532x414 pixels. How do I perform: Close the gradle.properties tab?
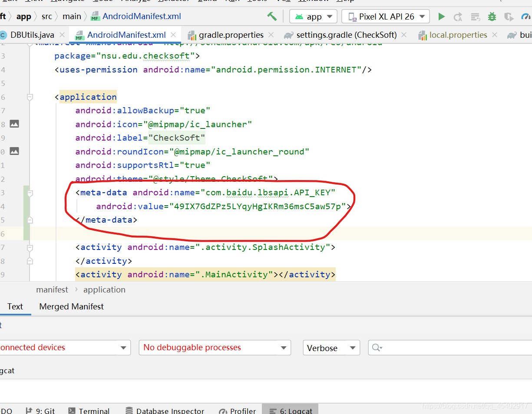click(271, 35)
